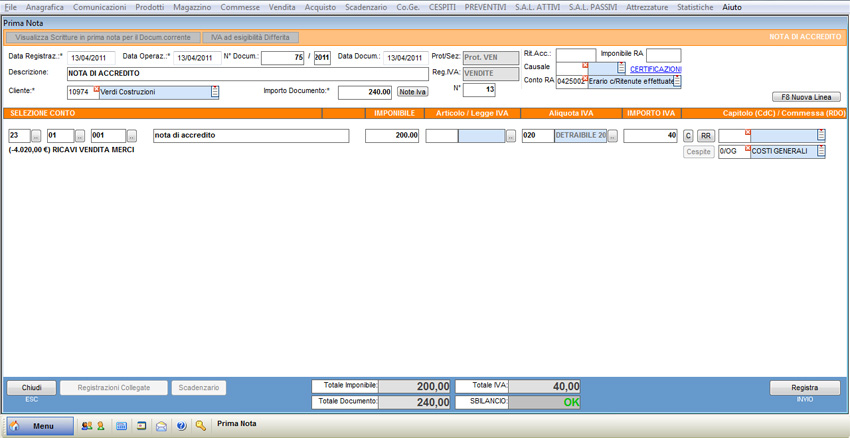850x438 pixels.
Task: Click the RR button in the IVA row
Action: click(x=705, y=136)
